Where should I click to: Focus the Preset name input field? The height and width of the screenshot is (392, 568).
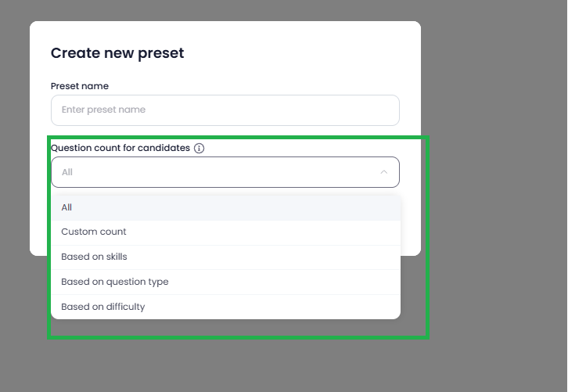click(x=225, y=110)
